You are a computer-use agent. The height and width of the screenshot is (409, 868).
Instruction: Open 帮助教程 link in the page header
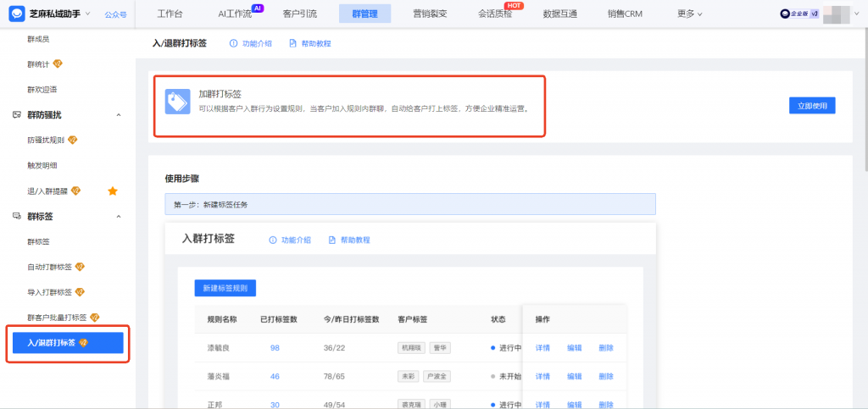pyautogui.click(x=316, y=44)
